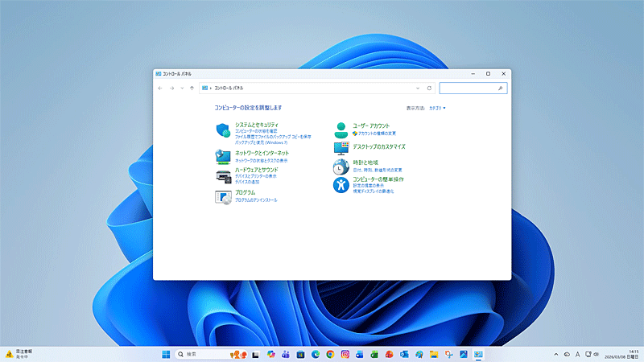
Task: Launch Google Chrome from the taskbar
Action: click(x=330, y=354)
